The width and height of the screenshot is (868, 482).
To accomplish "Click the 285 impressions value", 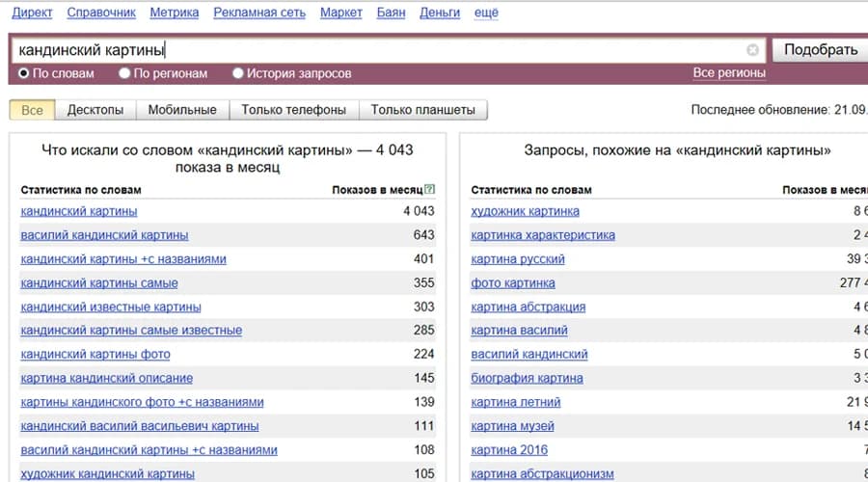I will coord(424,330).
